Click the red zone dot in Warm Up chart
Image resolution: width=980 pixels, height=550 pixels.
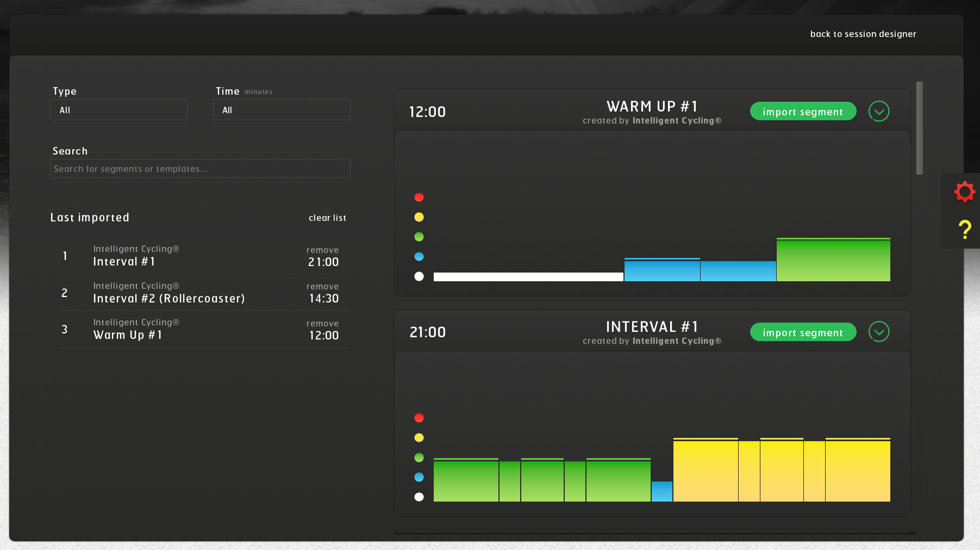(x=419, y=197)
